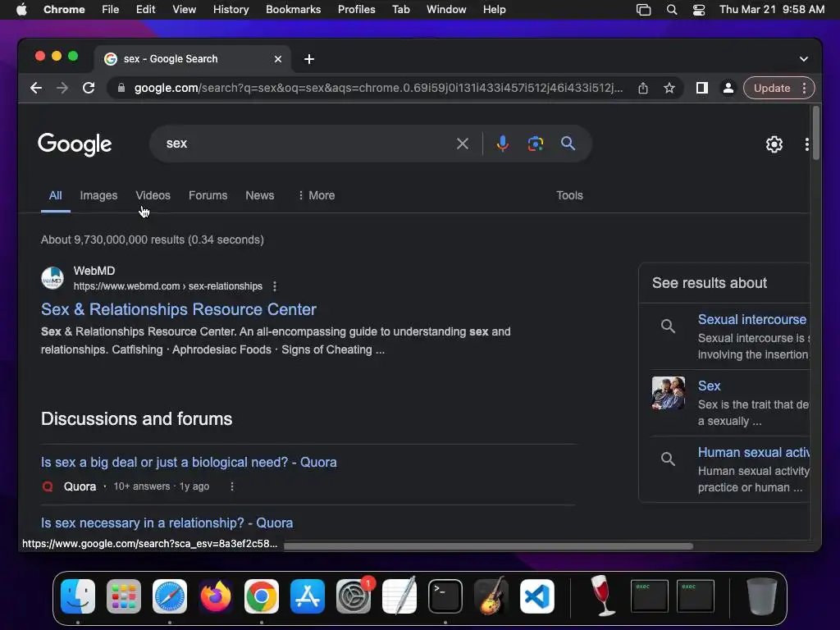Screen dimensions: 840x630
Task: Open the Bookmarks menu
Action: coord(293,10)
